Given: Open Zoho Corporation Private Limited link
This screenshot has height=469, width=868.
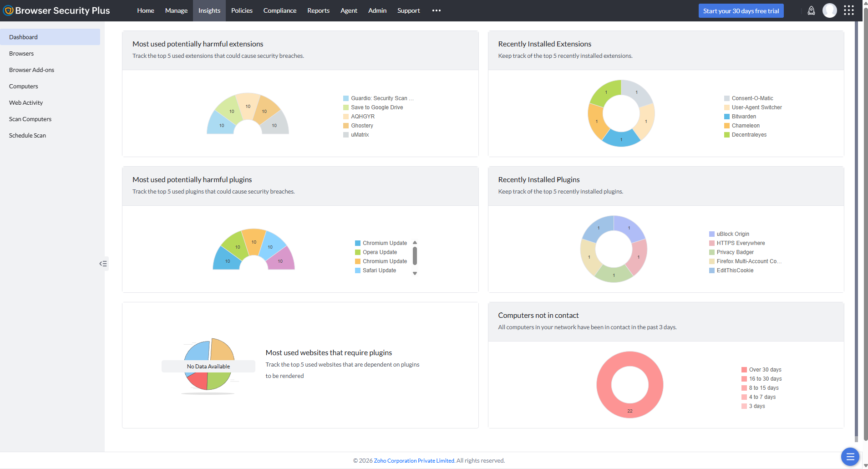Looking at the screenshot, I should tap(414, 460).
